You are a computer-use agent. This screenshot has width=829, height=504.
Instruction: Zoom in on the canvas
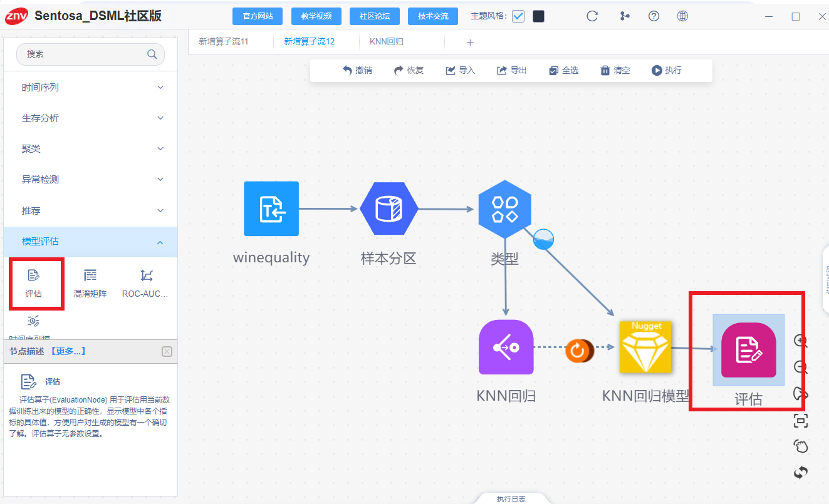800,341
